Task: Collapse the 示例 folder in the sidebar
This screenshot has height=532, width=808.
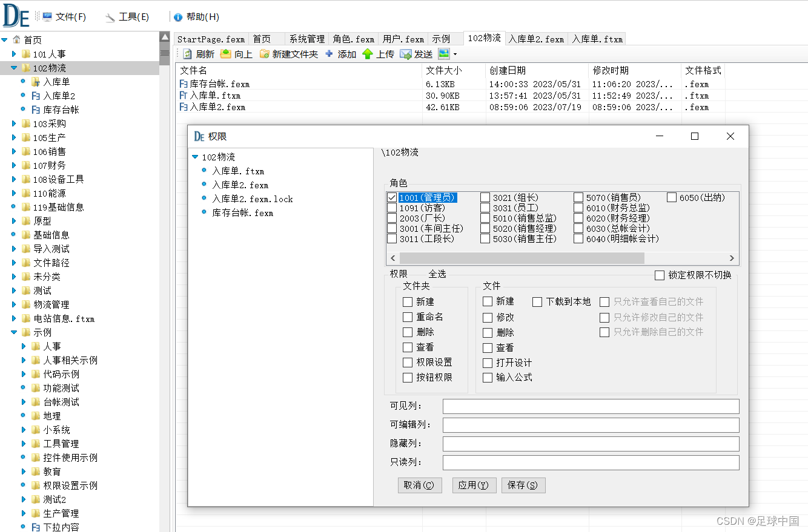Action: click(13, 332)
